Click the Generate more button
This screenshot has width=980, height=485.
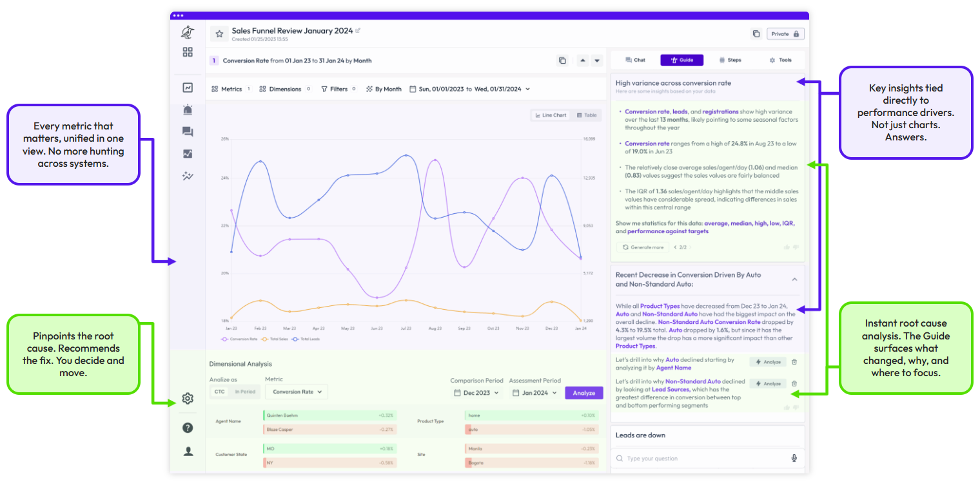click(x=642, y=247)
